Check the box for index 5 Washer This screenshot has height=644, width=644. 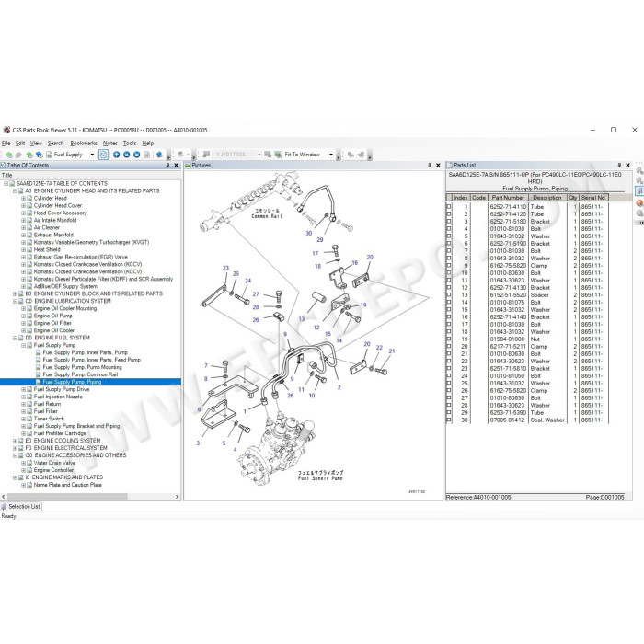tap(449, 236)
